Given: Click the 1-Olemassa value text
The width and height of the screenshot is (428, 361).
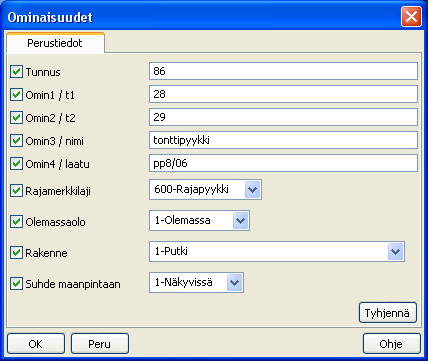Looking at the screenshot, I should [x=183, y=220].
